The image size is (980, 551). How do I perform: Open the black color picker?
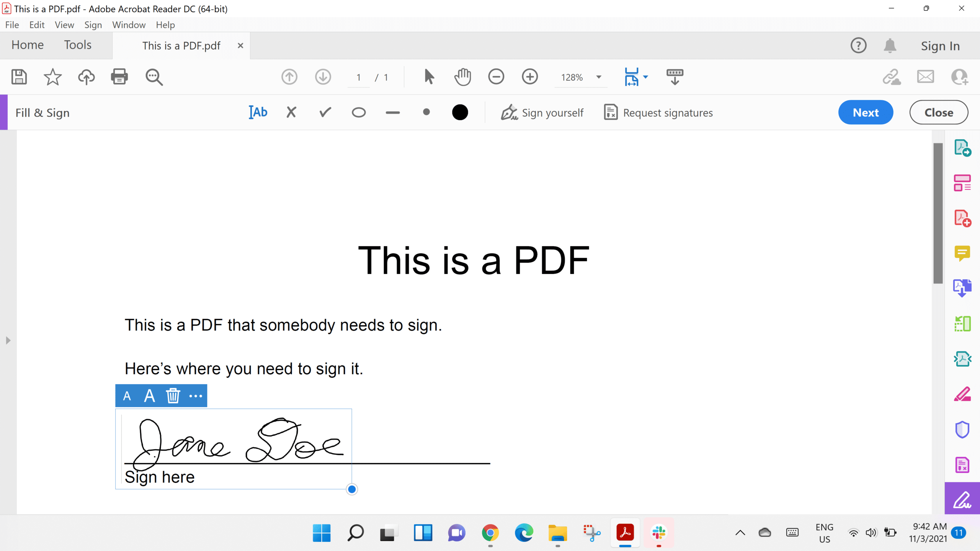tap(460, 112)
